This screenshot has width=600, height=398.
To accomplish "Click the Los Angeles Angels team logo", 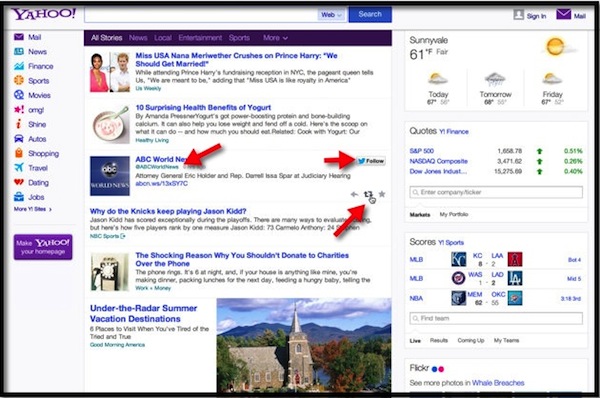I will coord(515,259).
